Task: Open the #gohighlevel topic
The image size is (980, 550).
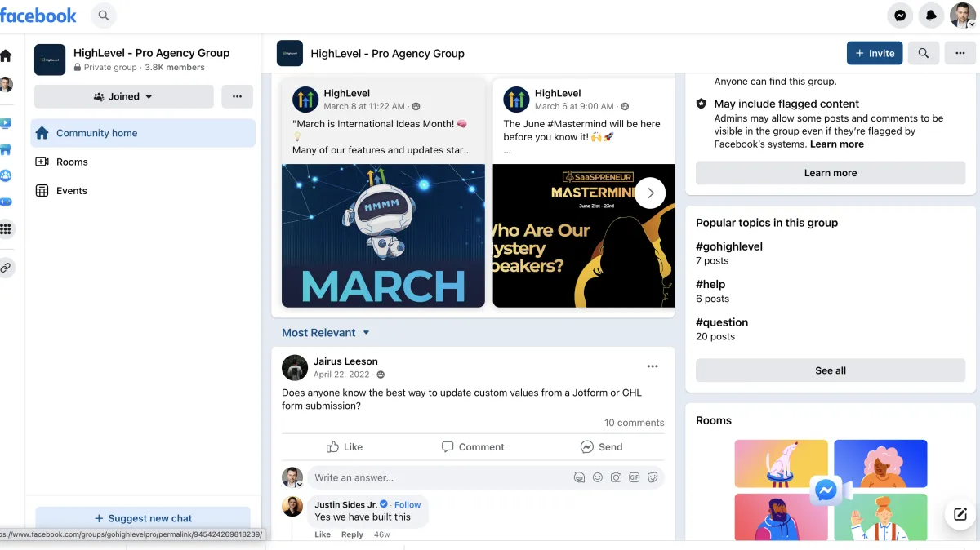Action: click(x=729, y=246)
